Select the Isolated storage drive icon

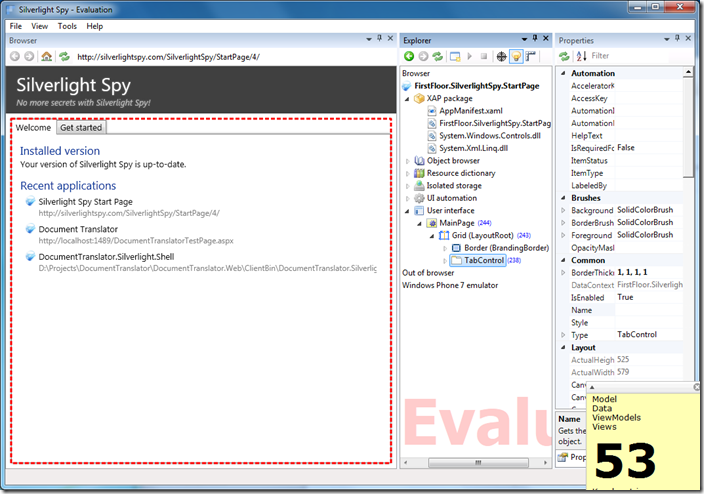(x=419, y=185)
